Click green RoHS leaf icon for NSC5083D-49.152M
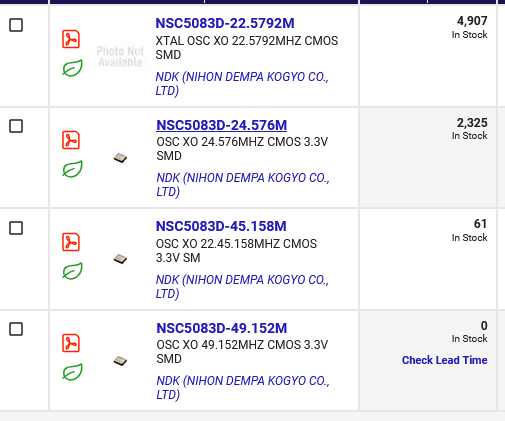Screen dimensions: 505x421 [72, 372]
